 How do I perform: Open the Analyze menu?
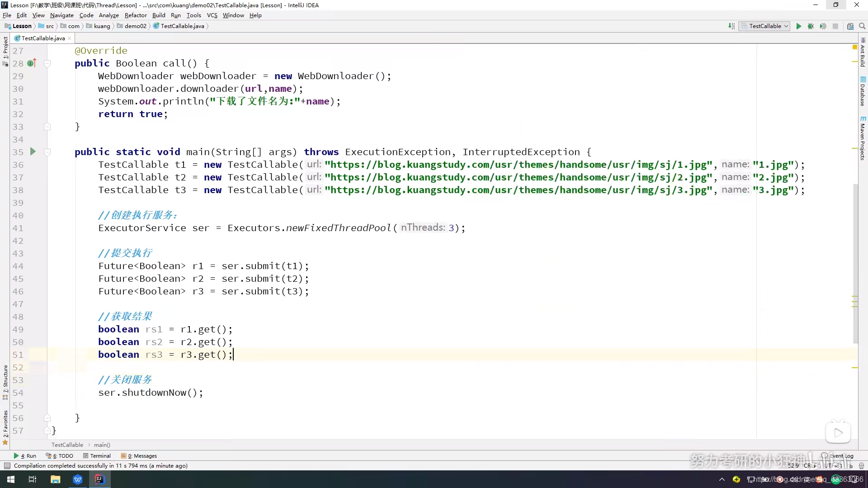click(x=108, y=15)
